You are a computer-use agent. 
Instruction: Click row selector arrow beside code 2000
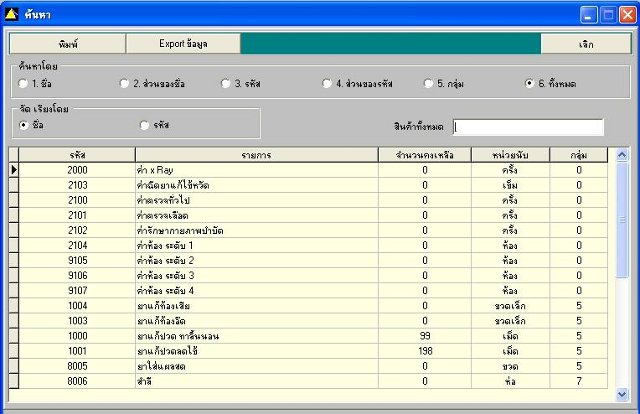pos(14,170)
